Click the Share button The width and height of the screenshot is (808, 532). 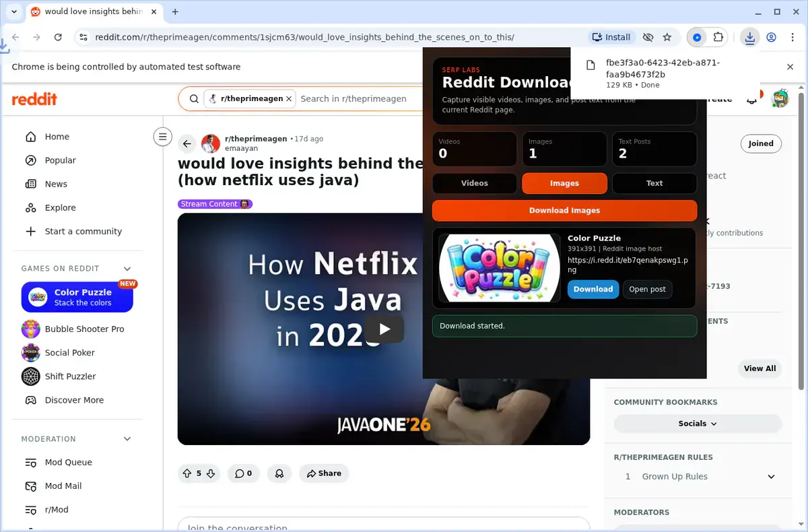coord(324,473)
